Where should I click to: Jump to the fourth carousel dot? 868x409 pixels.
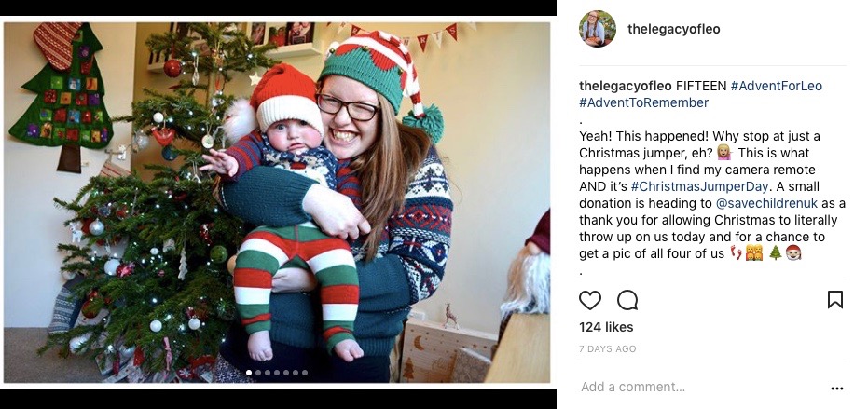pos(276,373)
